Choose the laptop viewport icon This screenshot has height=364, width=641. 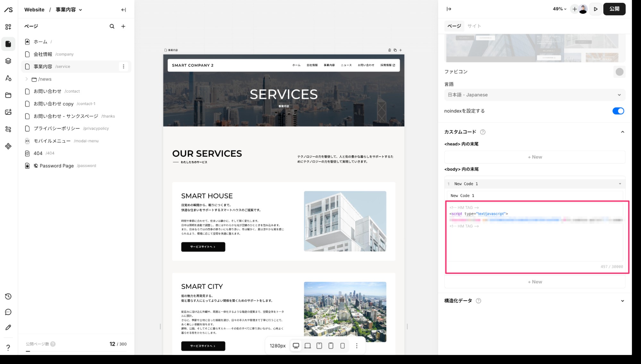(308, 346)
